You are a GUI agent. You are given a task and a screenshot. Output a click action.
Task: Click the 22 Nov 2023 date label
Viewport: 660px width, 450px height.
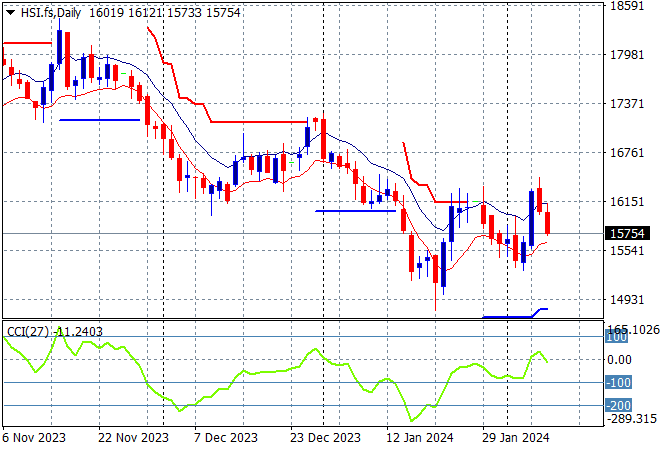(x=135, y=437)
